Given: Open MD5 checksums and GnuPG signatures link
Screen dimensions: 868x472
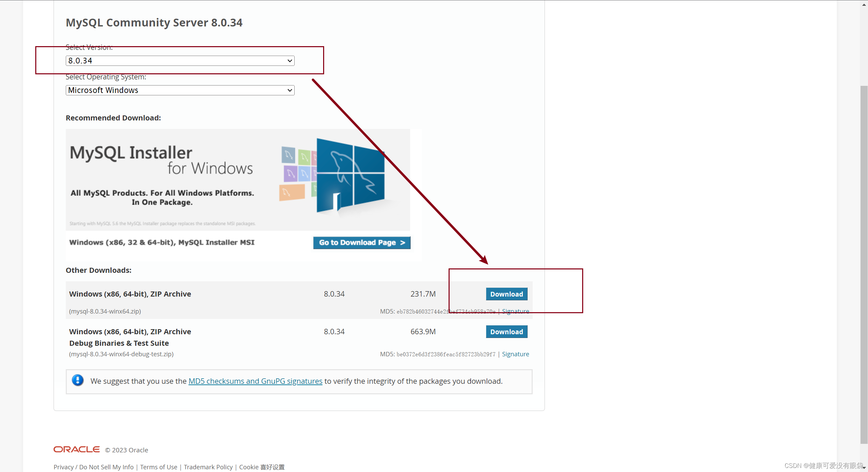Looking at the screenshot, I should [255, 381].
